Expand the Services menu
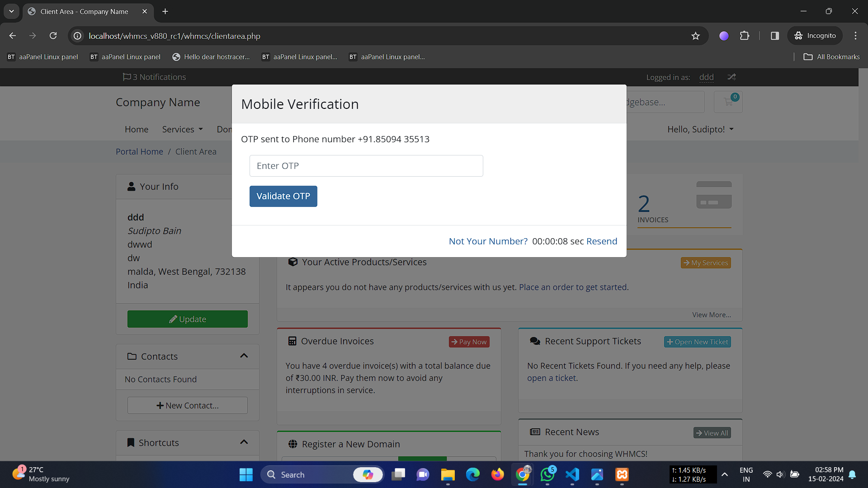Screen dimensions: 868x488 (x=182, y=129)
